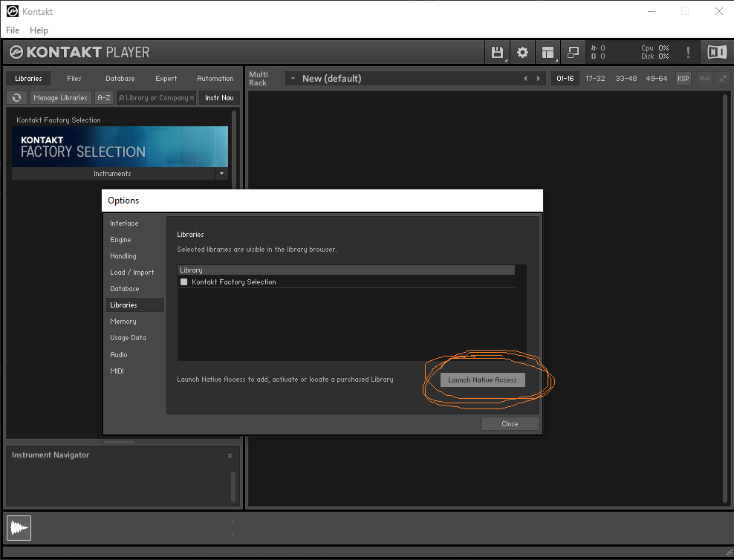Click the Launch Native Access button

(483, 380)
